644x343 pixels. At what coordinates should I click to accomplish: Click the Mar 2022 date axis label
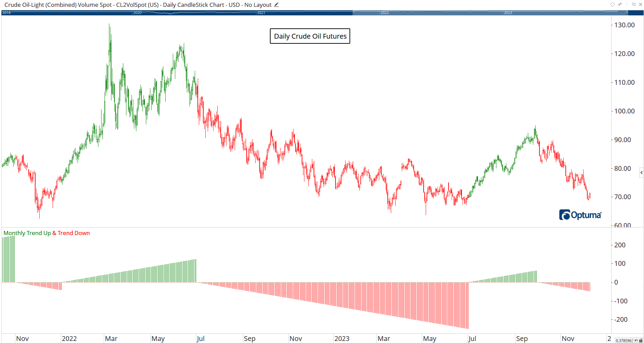click(x=111, y=339)
